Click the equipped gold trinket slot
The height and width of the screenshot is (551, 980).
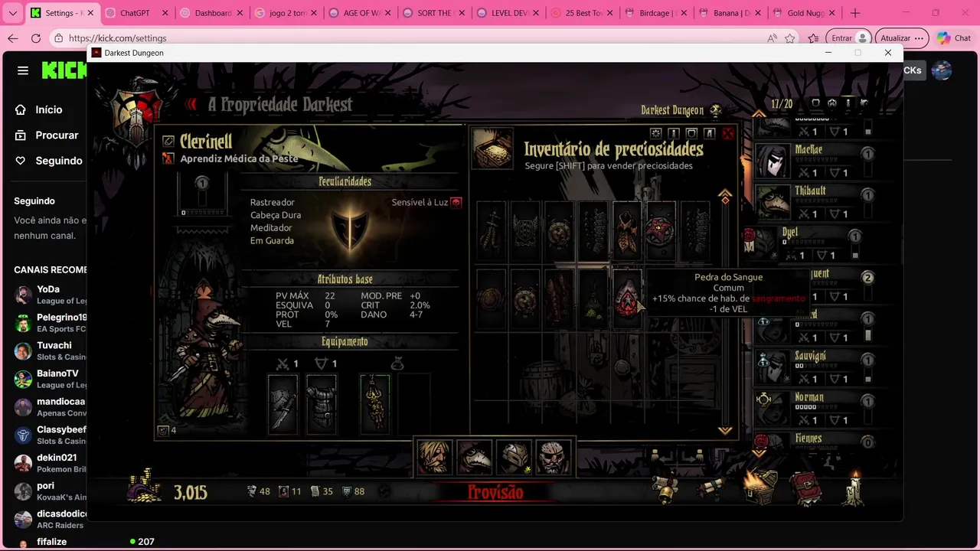pyautogui.click(x=375, y=404)
